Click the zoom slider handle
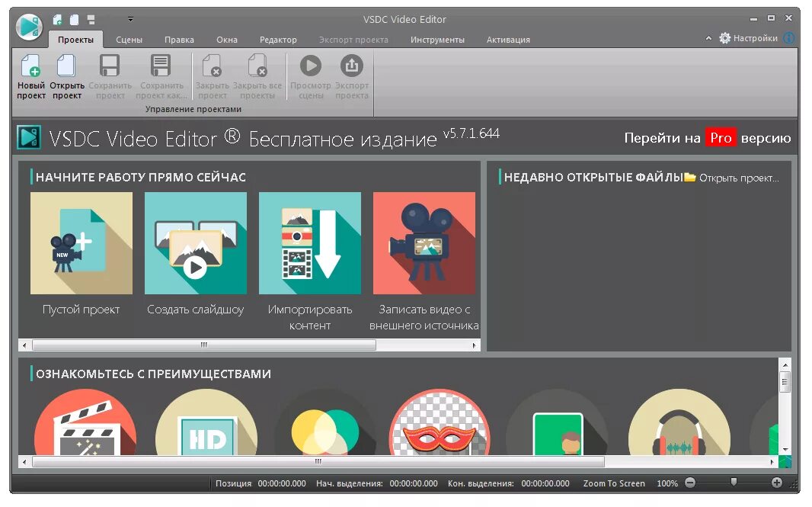 734,482
